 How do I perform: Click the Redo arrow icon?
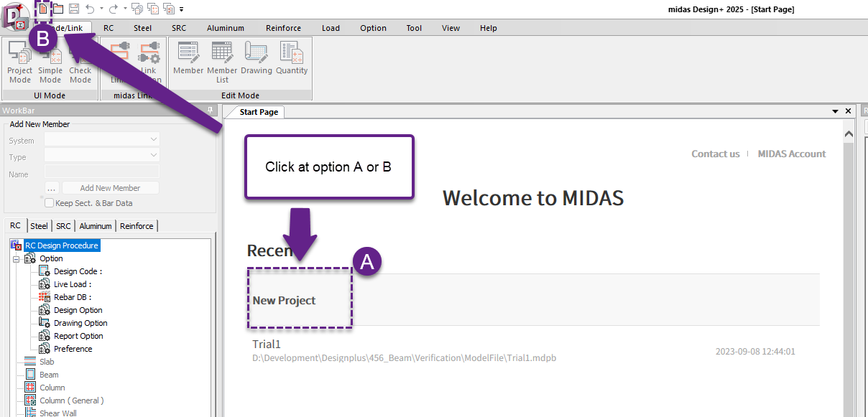(x=113, y=9)
